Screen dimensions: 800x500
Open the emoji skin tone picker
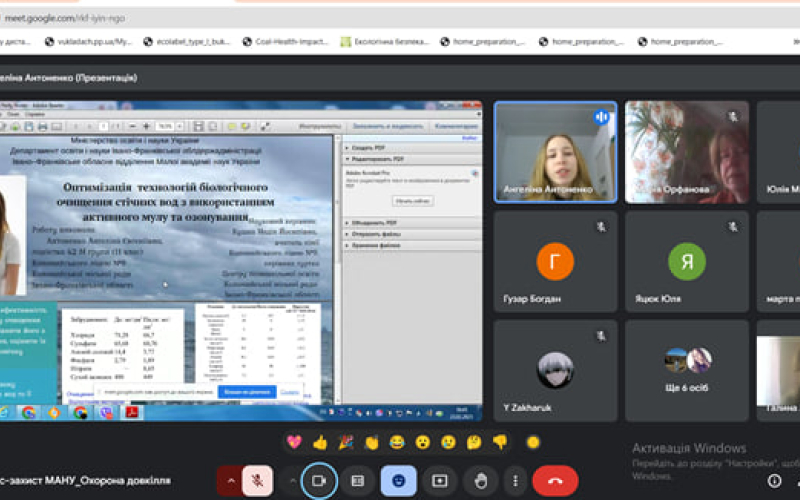pos(533,442)
